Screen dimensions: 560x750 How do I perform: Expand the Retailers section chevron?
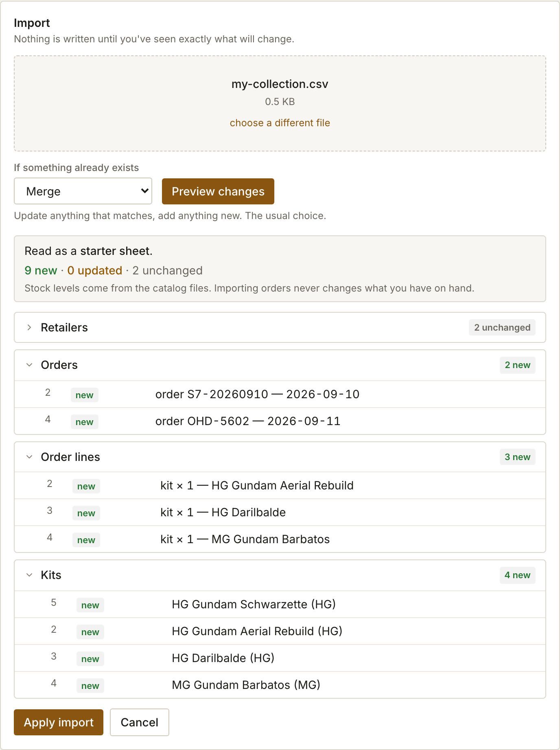pos(29,327)
